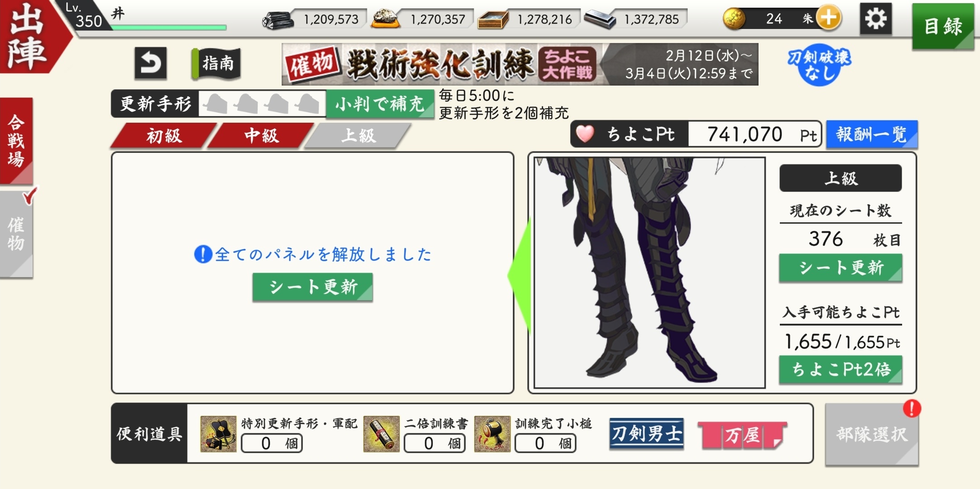The height and width of the screenshot is (489, 980).
Task: Click the 出陣 sortie emblem
Action: click(x=29, y=36)
